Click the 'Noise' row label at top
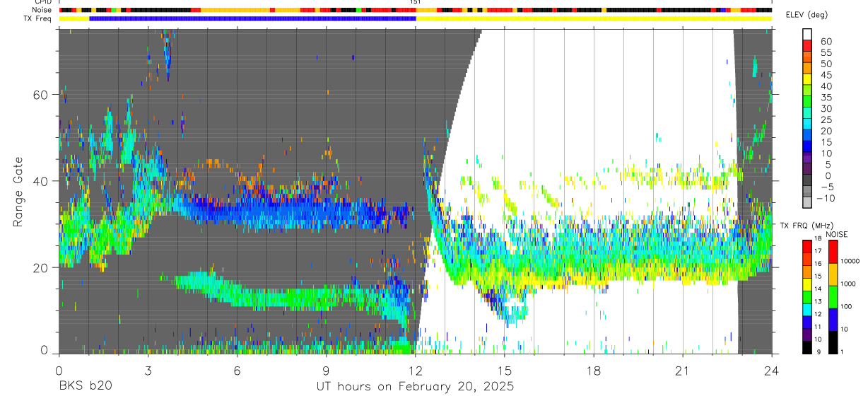This screenshot has width=868, height=401. (x=42, y=10)
